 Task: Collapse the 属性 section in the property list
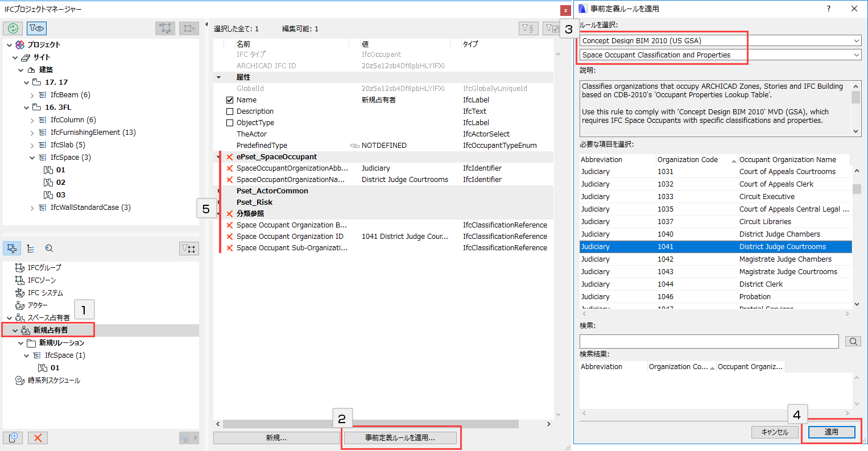pyautogui.click(x=219, y=77)
